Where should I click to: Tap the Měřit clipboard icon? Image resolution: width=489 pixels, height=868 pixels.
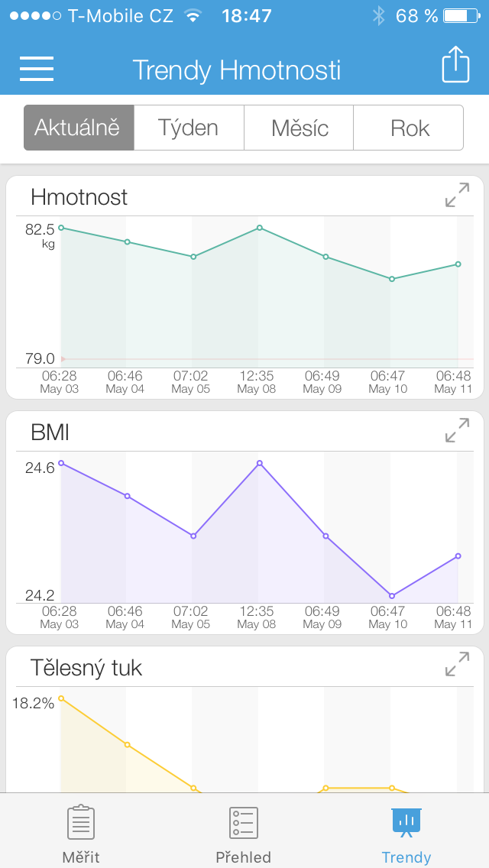80,823
